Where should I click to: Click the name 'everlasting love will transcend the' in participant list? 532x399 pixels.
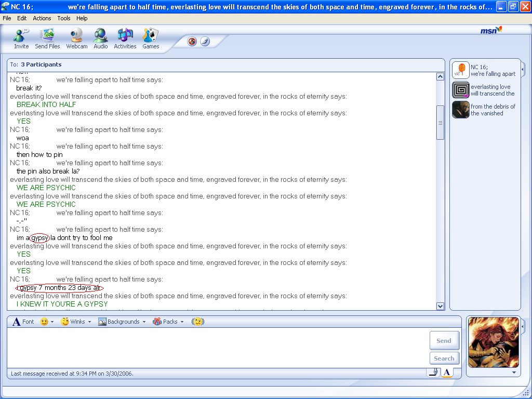[493, 90]
